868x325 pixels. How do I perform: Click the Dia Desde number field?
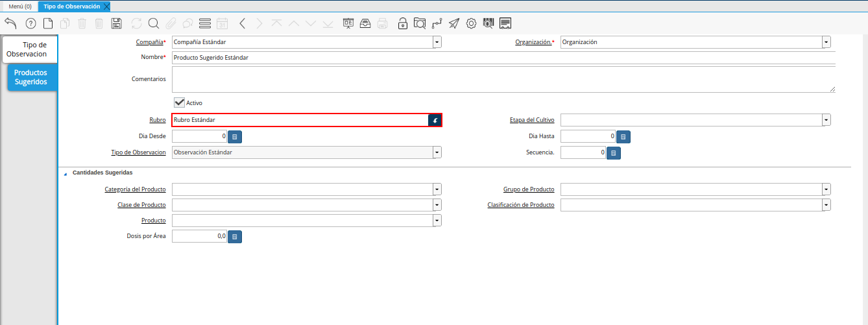199,137
